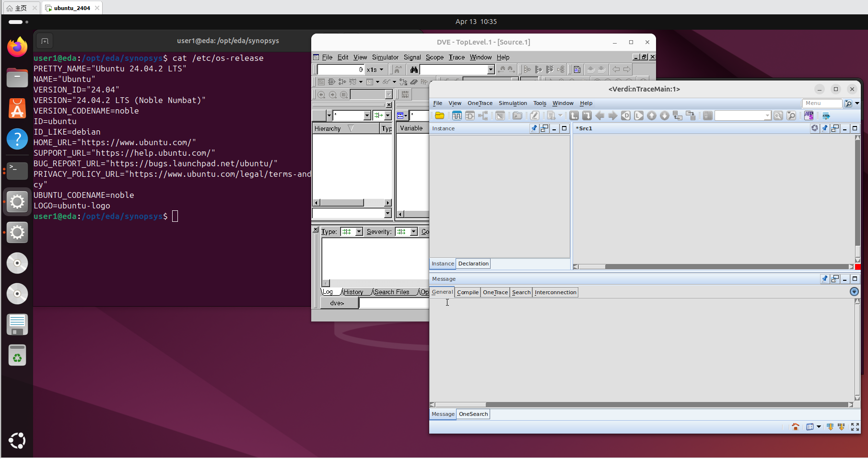Image resolution: width=868 pixels, height=459 pixels.
Task: Switch to the OneSearch tab
Action: click(473, 414)
